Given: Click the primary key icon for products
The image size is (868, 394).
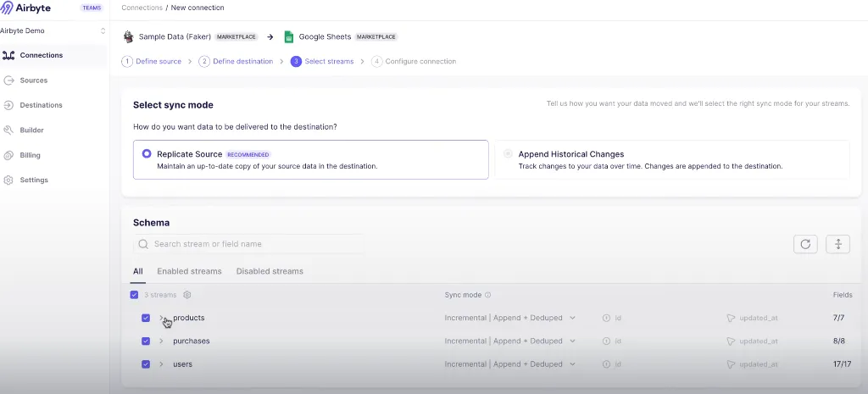Looking at the screenshot, I should pos(606,319).
